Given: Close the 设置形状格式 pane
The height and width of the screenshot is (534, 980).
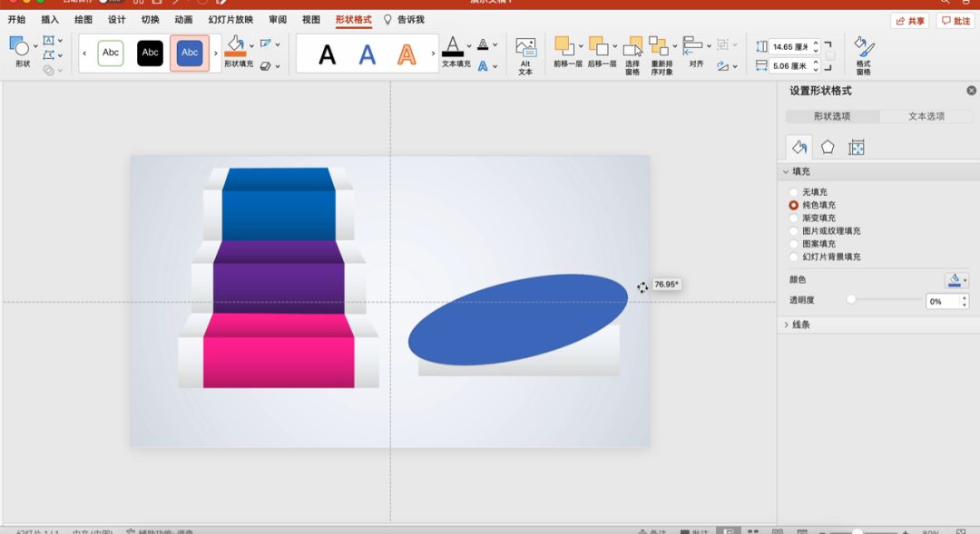Looking at the screenshot, I should click(x=971, y=91).
